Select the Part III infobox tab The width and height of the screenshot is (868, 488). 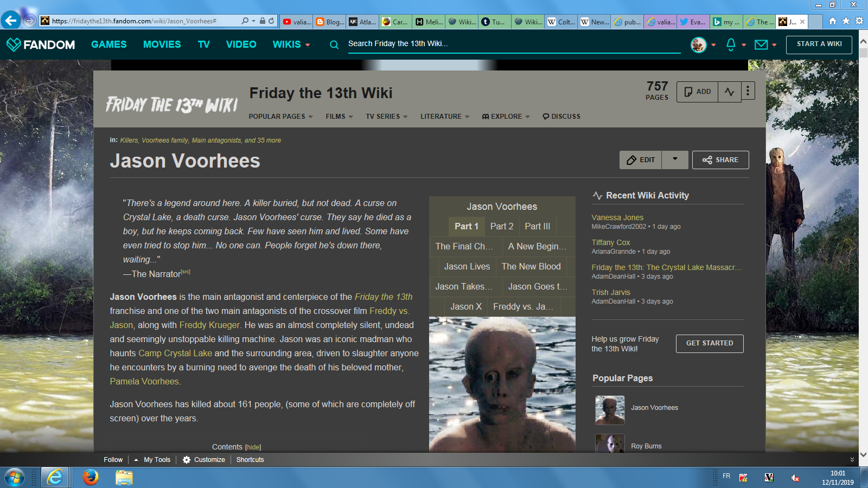(537, 227)
